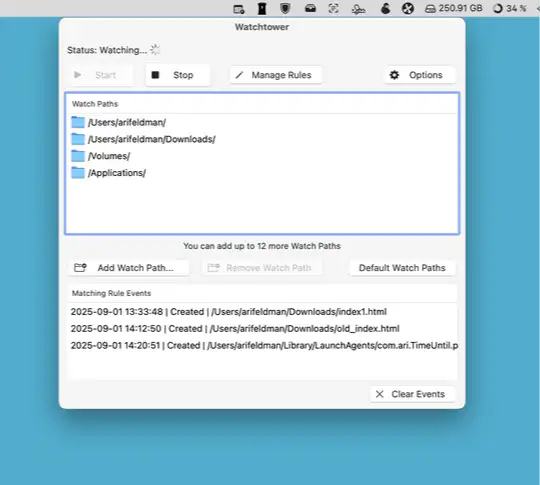Viewport: 540px width, 485px height.
Task: Select the /Users/arifeldman/Downloads/ watch path
Action: click(x=262, y=139)
